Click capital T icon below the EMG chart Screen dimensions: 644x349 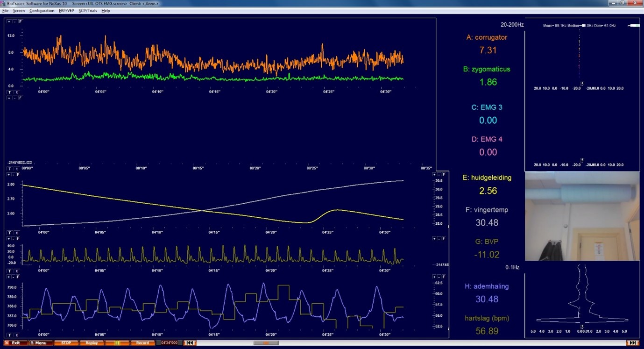[x=9, y=93]
